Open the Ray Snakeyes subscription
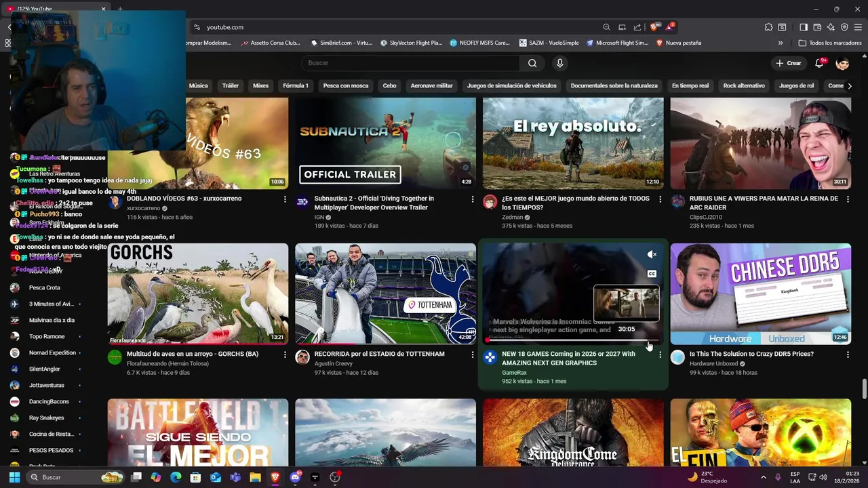Image resolution: width=868 pixels, height=488 pixels. (x=45, y=418)
